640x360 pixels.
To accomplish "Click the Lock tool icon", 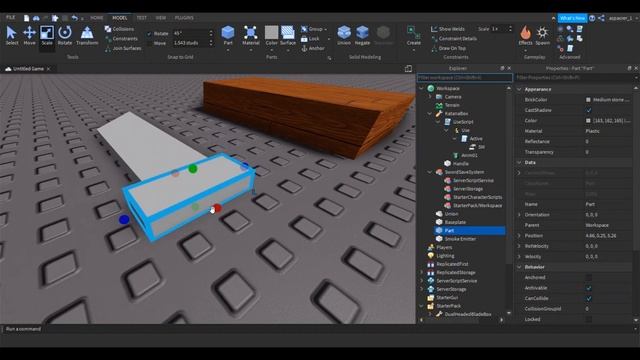I will tap(304, 39).
